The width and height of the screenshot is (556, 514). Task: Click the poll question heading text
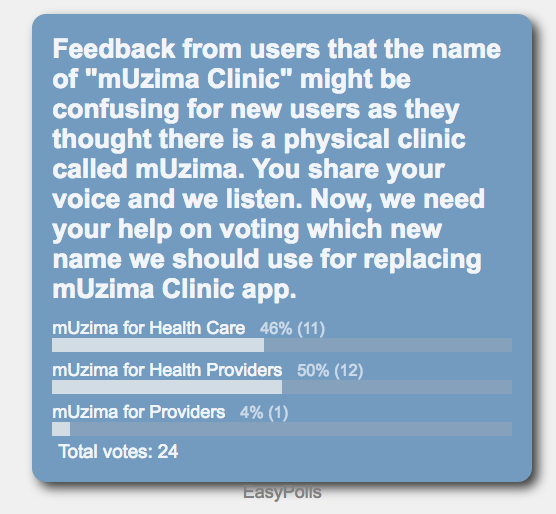point(277,169)
